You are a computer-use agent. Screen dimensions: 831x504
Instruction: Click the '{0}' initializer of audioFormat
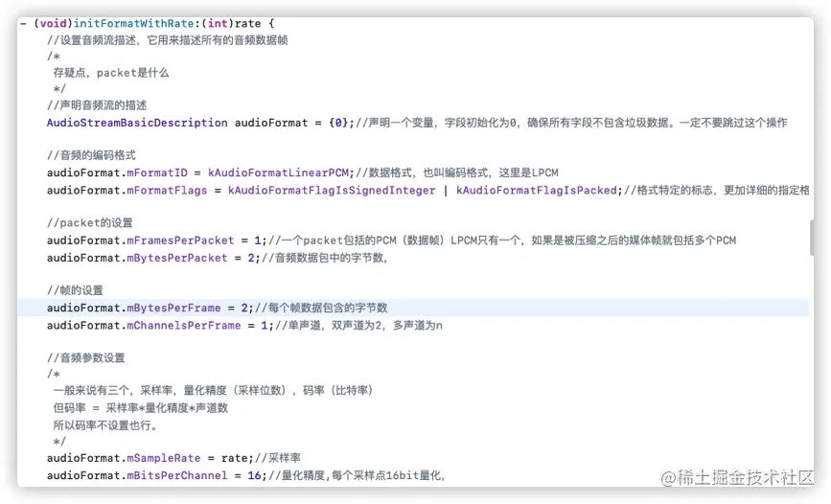click(338, 123)
